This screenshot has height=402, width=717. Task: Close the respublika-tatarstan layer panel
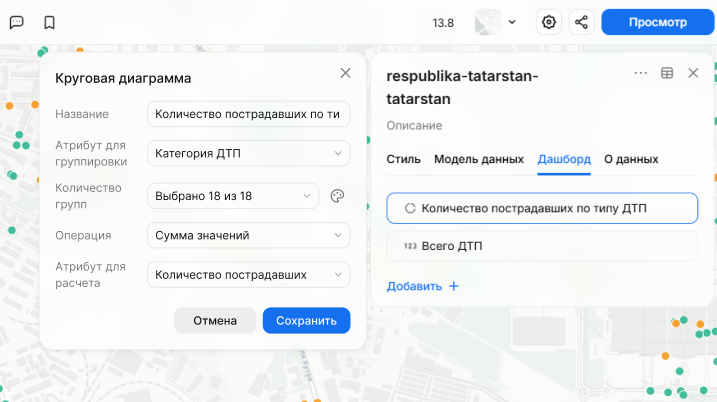(x=693, y=73)
